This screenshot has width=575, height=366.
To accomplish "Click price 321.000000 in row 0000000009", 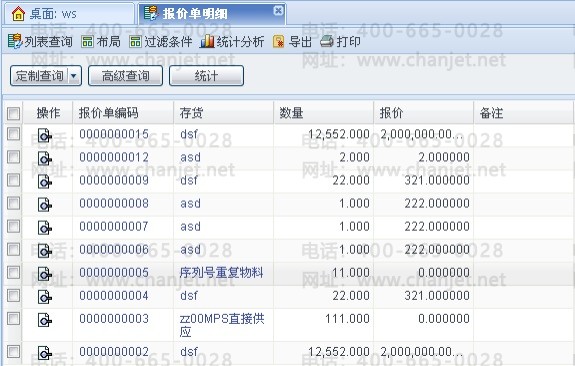I will click(437, 180).
